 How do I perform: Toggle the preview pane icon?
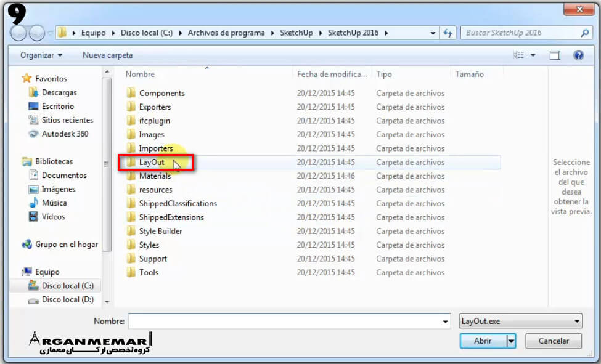pos(555,55)
